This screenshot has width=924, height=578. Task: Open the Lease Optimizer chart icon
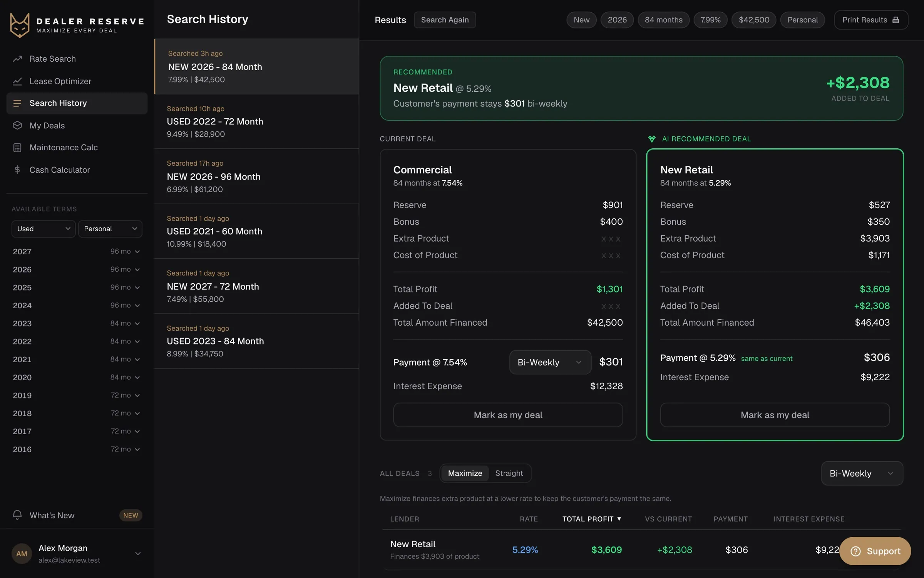[17, 81]
